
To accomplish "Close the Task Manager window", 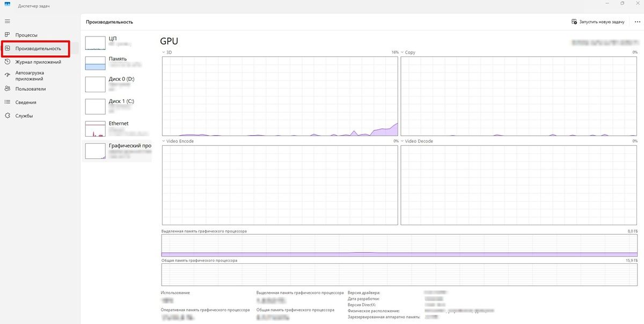I will [637, 3].
